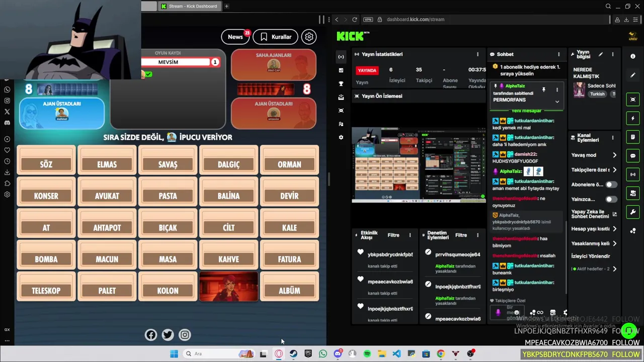Screen dimensions: 644x362
Task: Open Etkinlik Akışı three-dot menu
Action: click(x=410, y=235)
